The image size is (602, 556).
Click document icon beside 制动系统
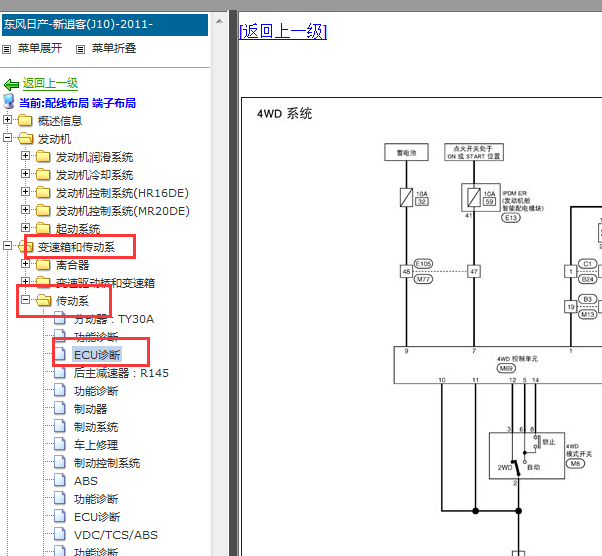[60, 426]
